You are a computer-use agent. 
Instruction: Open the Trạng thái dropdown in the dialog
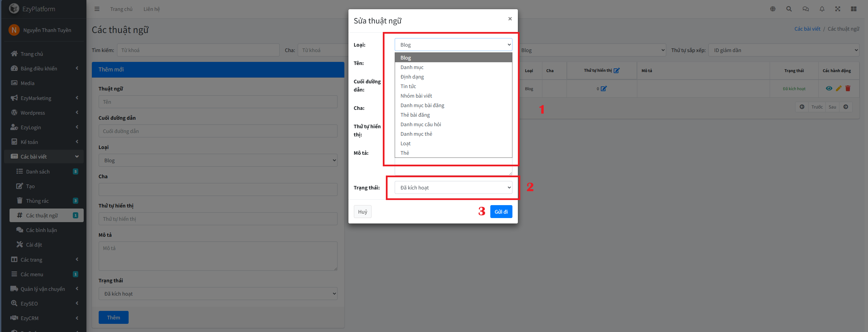(x=453, y=187)
